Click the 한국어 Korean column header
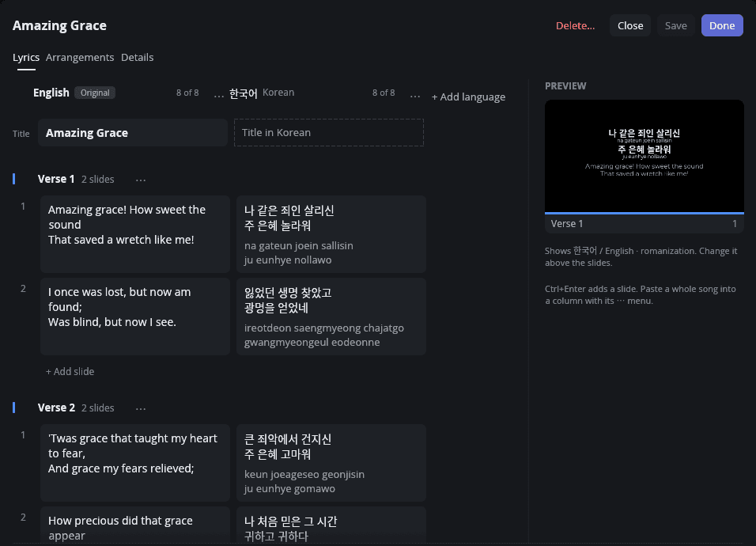The image size is (756, 546). (262, 93)
